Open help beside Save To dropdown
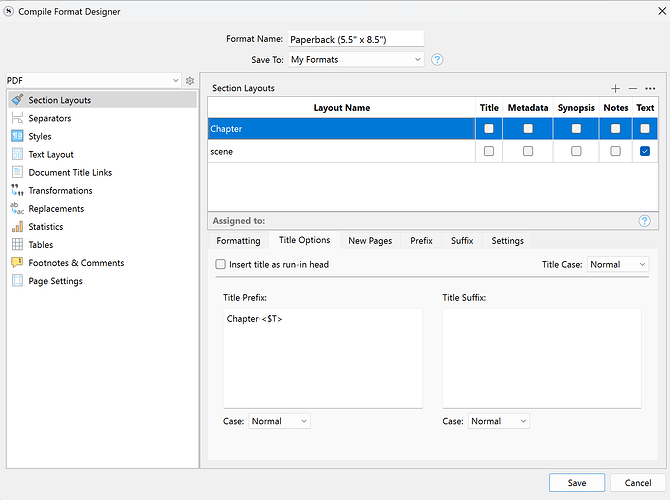 (x=437, y=59)
